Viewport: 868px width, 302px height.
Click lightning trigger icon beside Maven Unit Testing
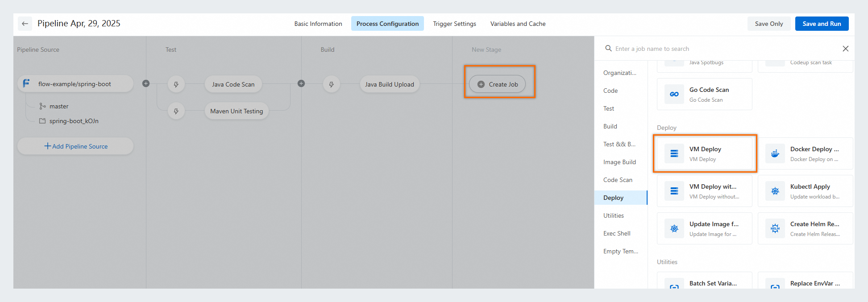coord(176,111)
